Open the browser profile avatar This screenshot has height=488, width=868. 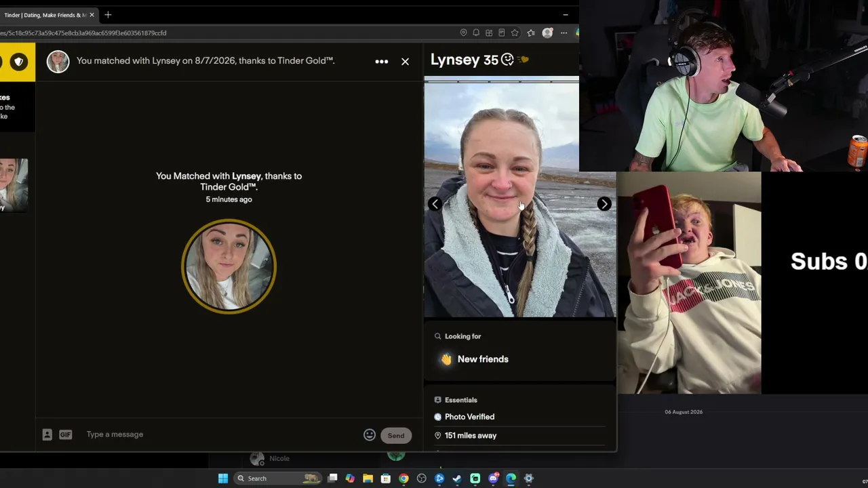[x=547, y=33]
